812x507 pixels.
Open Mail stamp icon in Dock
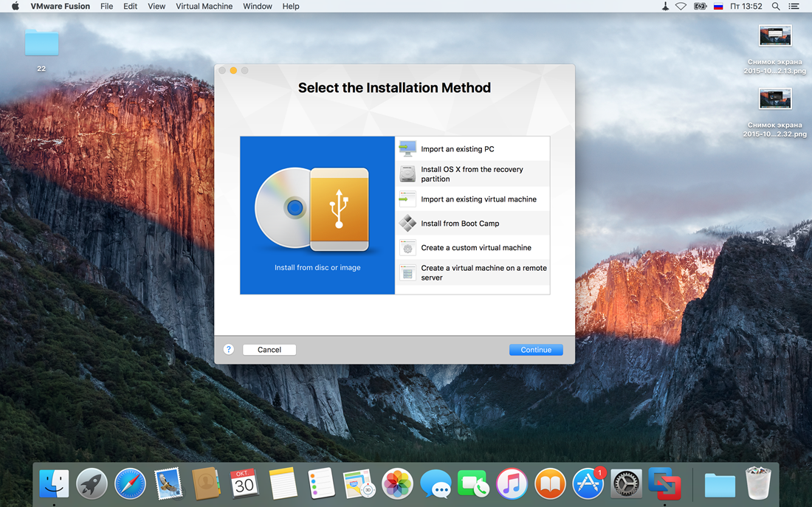click(x=168, y=484)
